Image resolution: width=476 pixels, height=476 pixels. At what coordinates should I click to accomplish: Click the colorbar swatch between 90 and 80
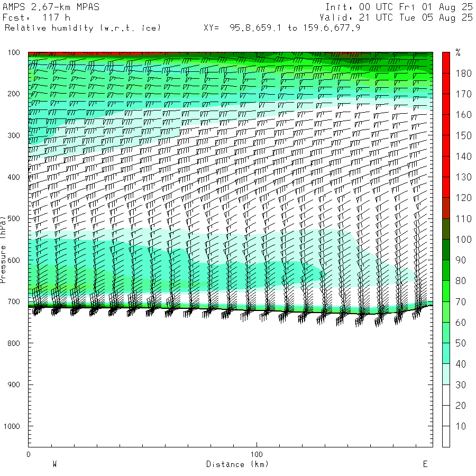point(446,270)
